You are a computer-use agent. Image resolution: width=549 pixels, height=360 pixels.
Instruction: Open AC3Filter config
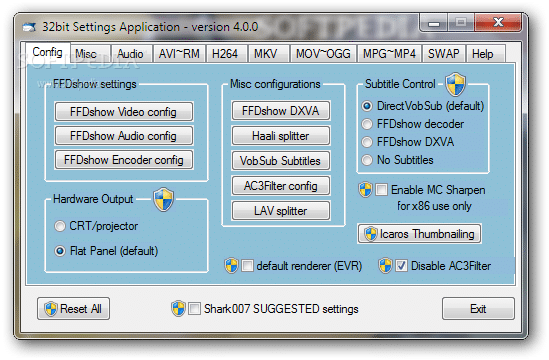point(280,186)
